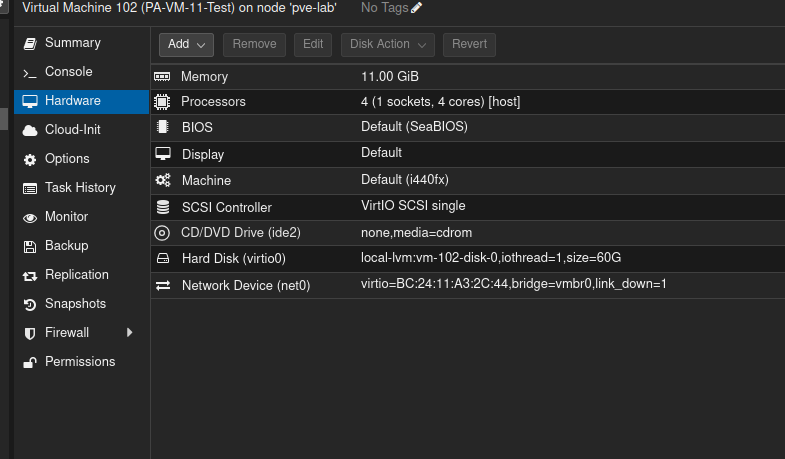Viewport: 785px width, 459px height.
Task: Click the Replication arrows icon
Action: [x=30, y=276]
